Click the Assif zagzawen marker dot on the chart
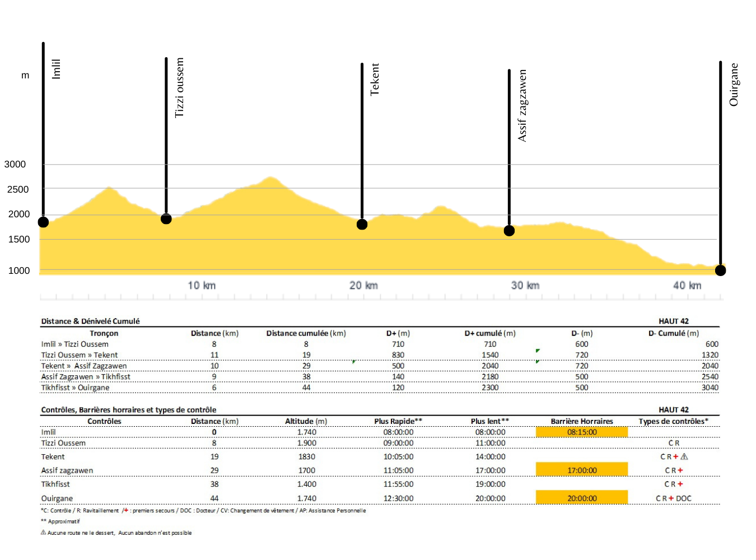The height and width of the screenshot is (560, 756). pyautogui.click(x=509, y=231)
